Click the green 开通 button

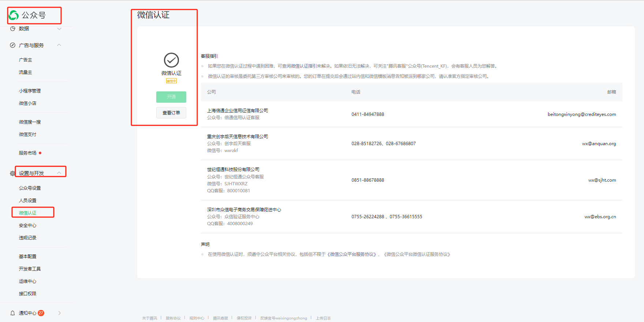coord(171,97)
